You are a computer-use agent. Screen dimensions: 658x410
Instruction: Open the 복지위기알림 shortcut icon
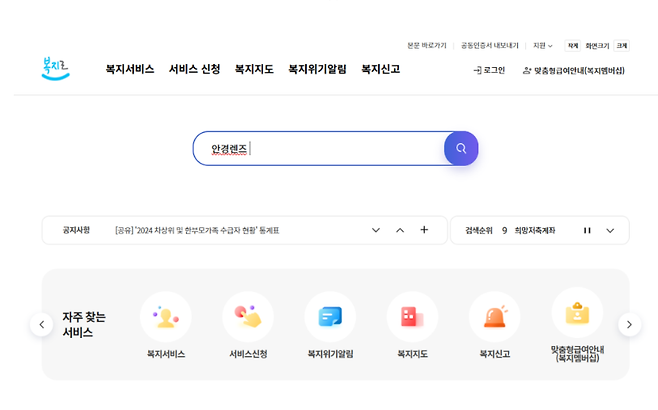tap(330, 317)
